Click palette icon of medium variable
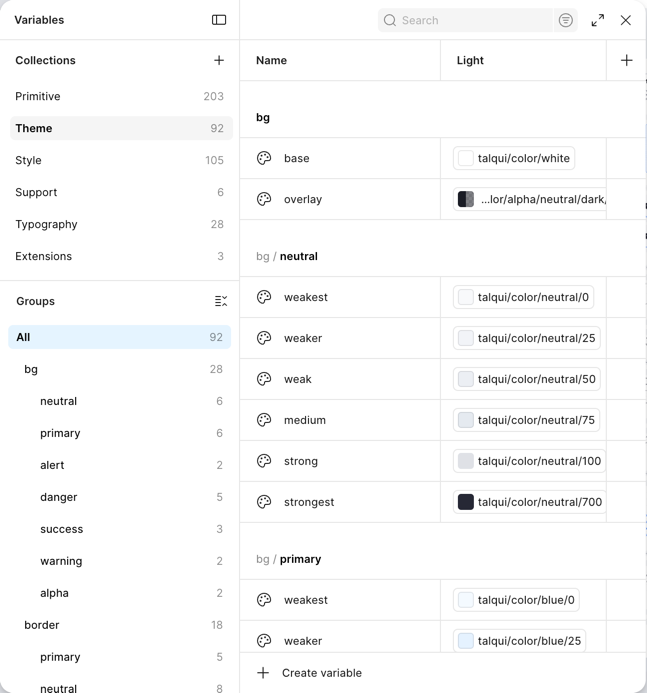This screenshot has height=693, width=647. pyautogui.click(x=264, y=420)
